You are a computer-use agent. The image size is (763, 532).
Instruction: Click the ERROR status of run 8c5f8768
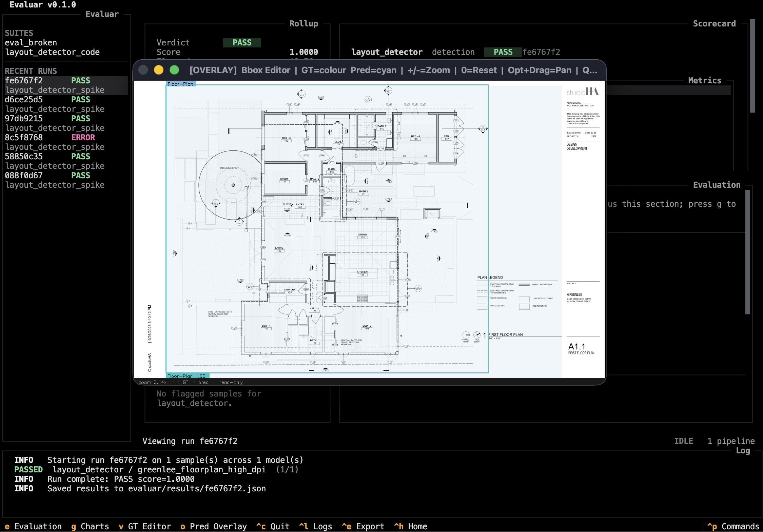[83, 138]
